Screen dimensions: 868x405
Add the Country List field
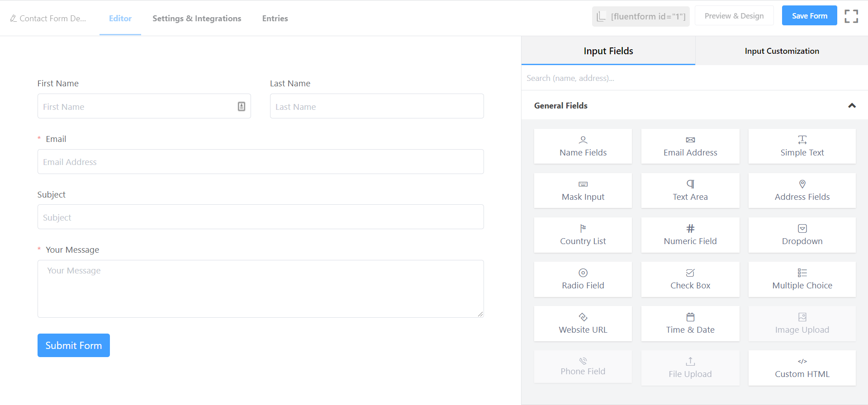click(583, 235)
